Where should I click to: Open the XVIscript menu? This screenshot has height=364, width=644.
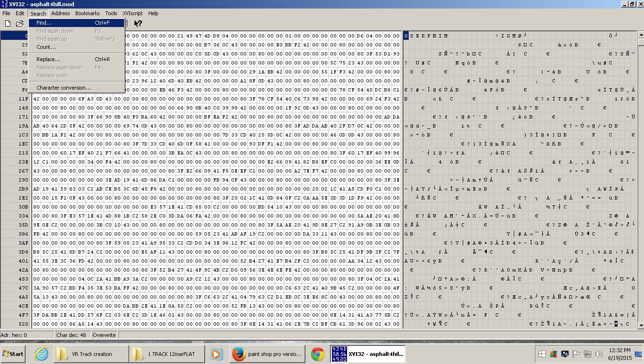click(x=134, y=13)
